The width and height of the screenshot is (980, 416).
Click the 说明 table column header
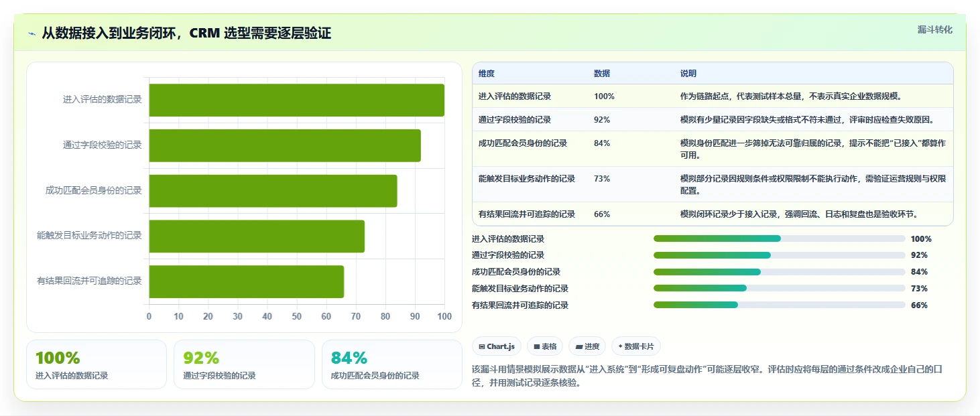coord(688,73)
